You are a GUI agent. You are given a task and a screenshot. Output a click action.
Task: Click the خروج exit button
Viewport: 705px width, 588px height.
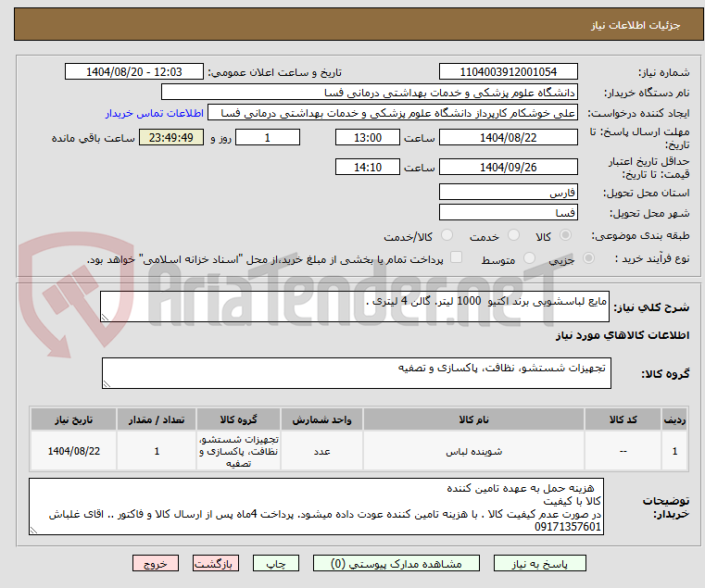coord(156,563)
